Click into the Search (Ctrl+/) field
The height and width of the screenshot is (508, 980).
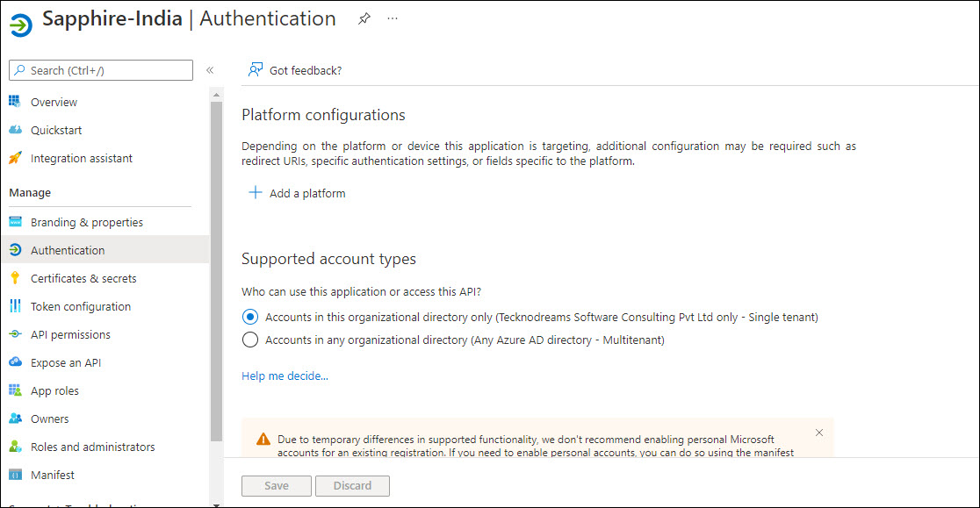[107, 70]
